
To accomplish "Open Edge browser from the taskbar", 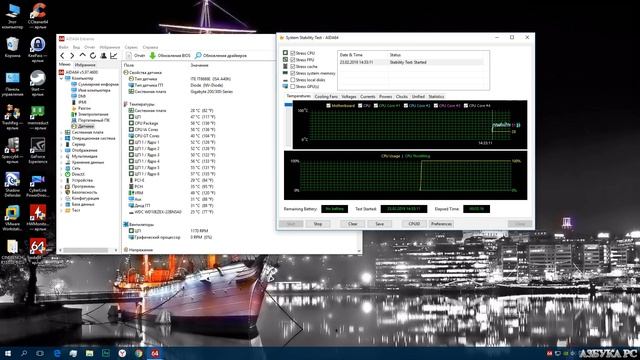I will [x=57, y=353].
